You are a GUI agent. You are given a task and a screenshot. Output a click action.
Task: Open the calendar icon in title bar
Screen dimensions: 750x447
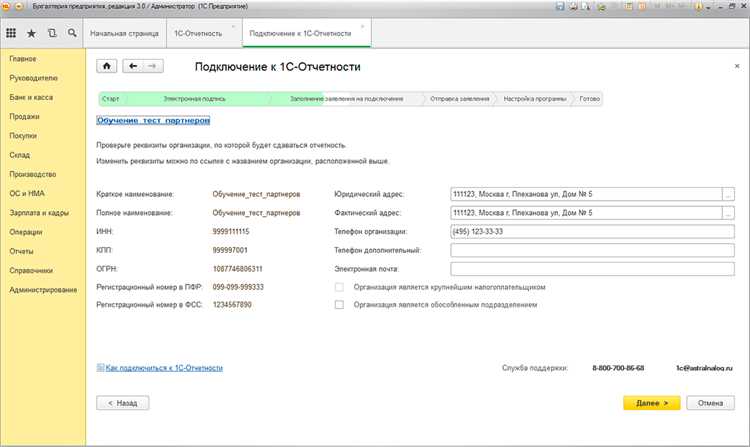tap(642, 6)
